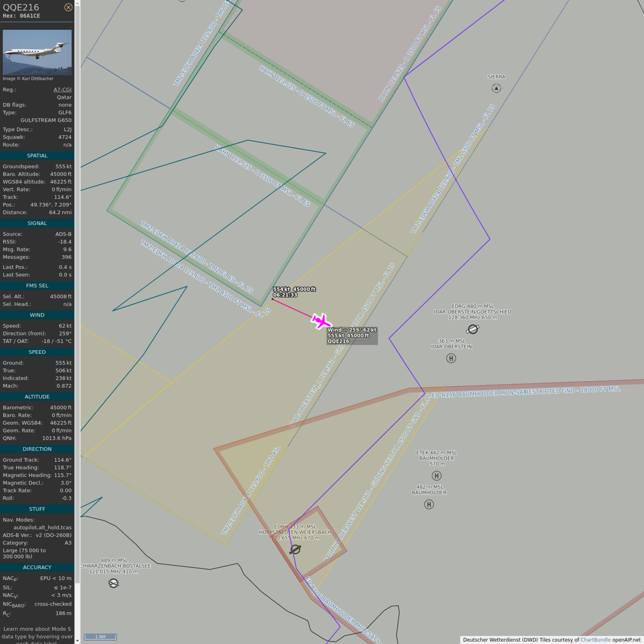Image resolution: width=644 pixels, height=644 pixels.
Task: Open the ChartBundle attribution link
Action: click(595, 640)
